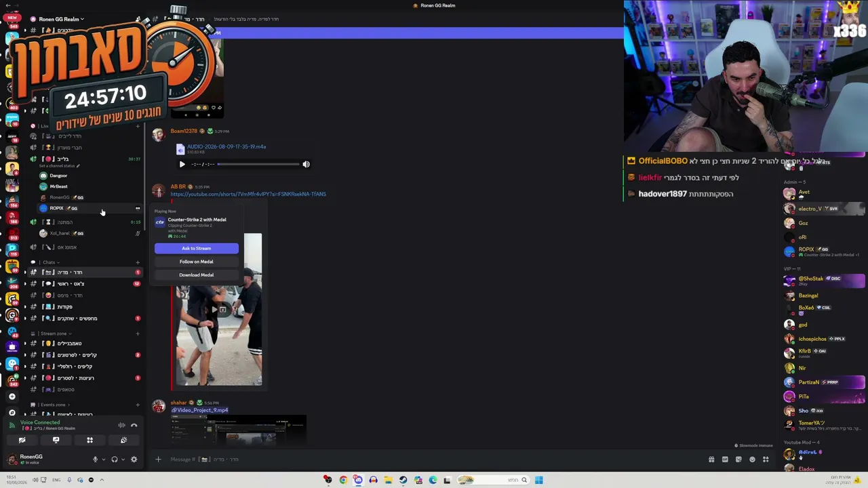This screenshot has height=488, width=868.
Task: Open the GIF picker
Action: (x=725, y=460)
